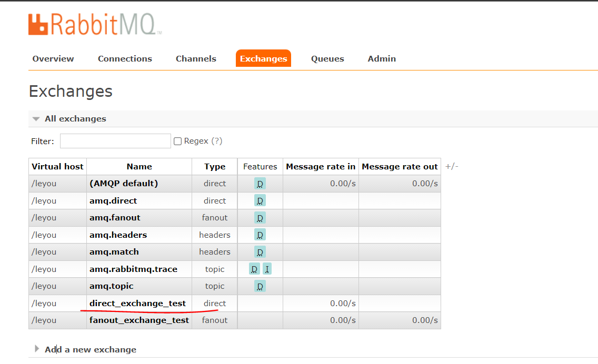The image size is (598, 364).
Task: Click the D feature badge for amq.topic
Action: [x=260, y=286]
